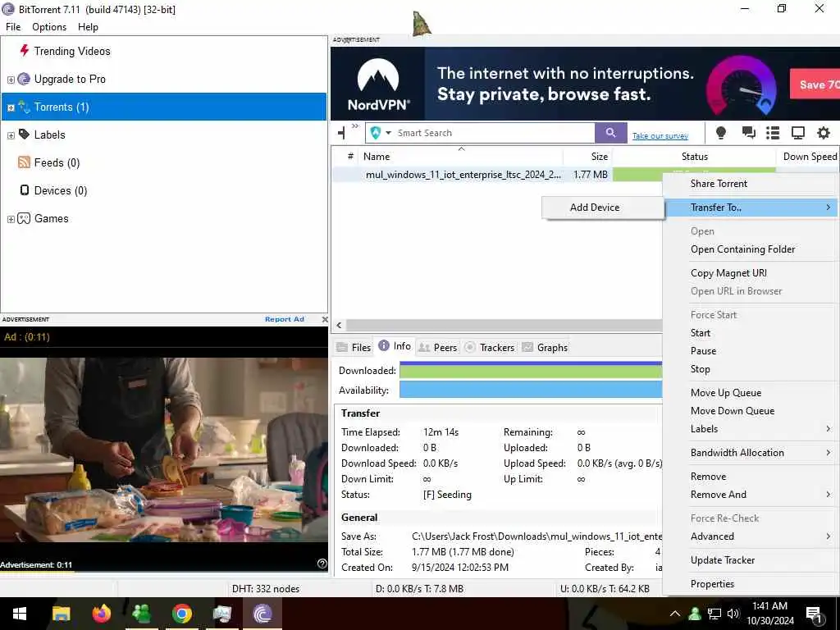Open File Explorer from the taskbar

(x=61, y=614)
